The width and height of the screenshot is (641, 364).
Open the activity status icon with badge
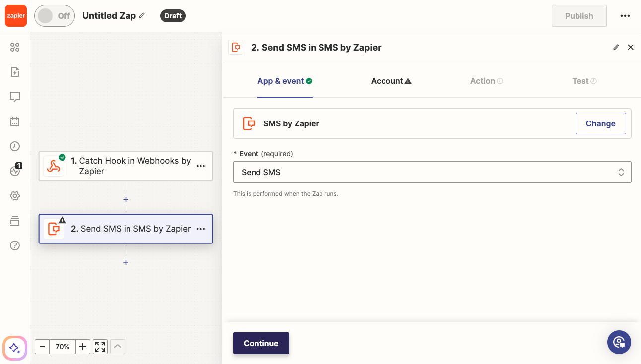(15, 170)
